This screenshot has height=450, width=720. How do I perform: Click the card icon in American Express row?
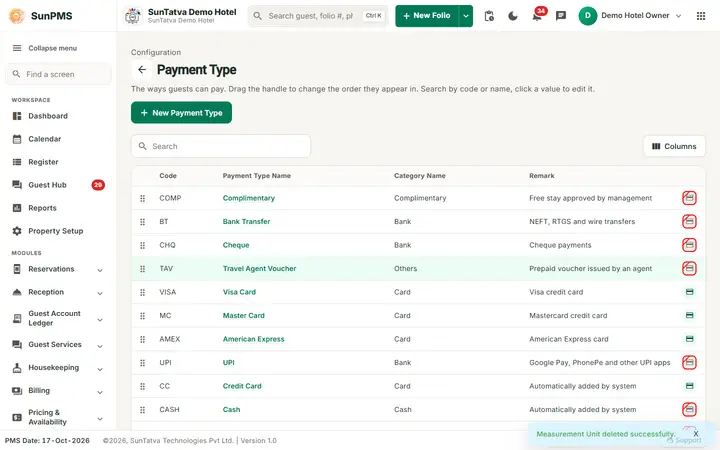(689, 339)
